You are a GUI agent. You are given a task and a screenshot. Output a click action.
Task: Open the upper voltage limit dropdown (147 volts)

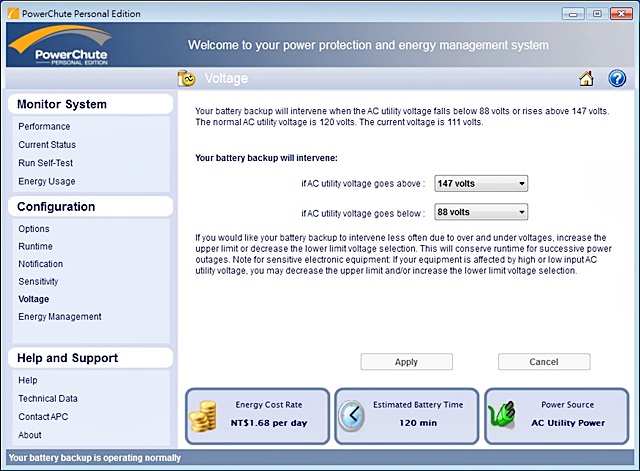(x=481, y=184)
